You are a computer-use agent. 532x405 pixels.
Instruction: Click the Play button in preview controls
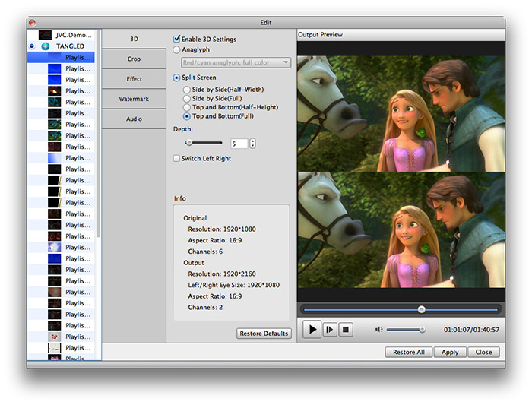pyautogui.click(x=312, y=330)
